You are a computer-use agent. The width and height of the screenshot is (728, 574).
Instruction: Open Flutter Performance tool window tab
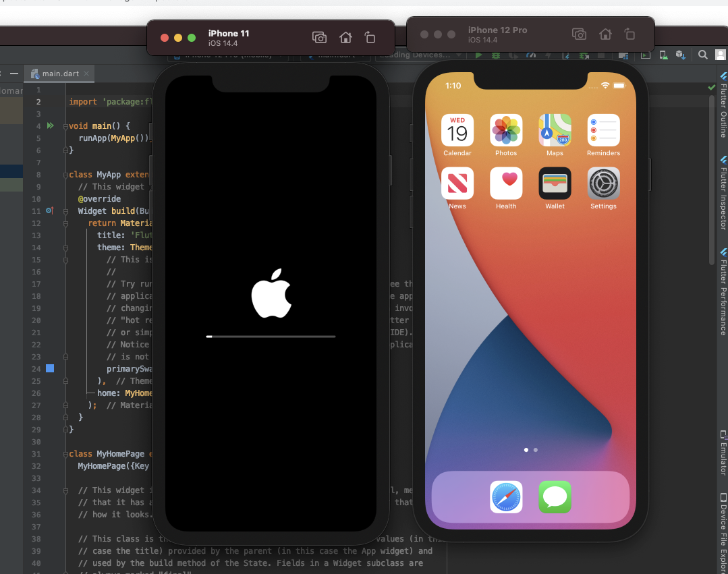click(x=723, y=291)
